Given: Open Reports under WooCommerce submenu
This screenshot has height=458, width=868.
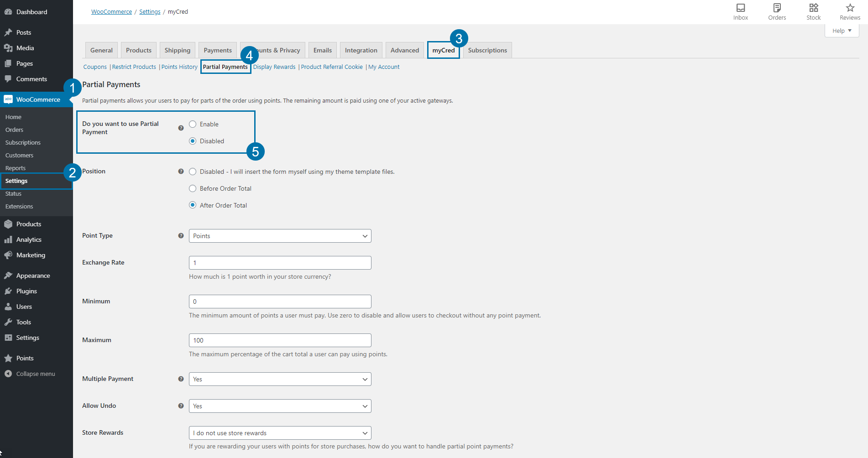Looking at the screenshot, I should (x=16, y=168).
